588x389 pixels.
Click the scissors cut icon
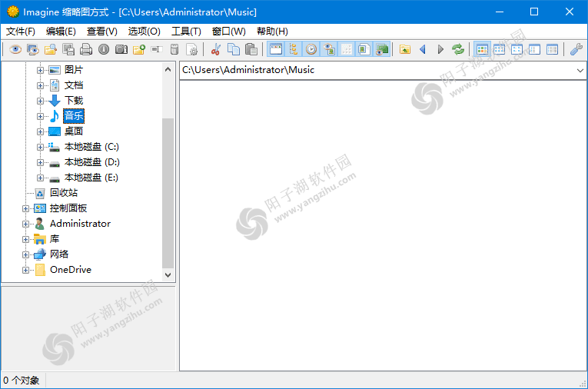215,49
